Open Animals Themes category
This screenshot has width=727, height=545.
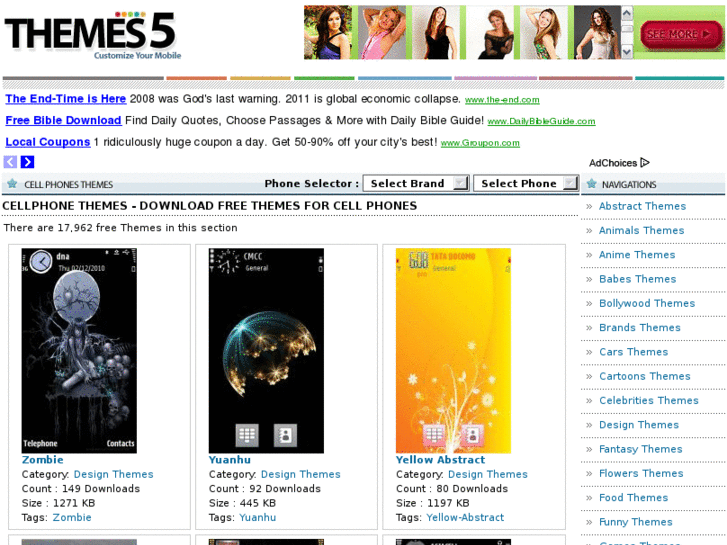coord(641,231)
